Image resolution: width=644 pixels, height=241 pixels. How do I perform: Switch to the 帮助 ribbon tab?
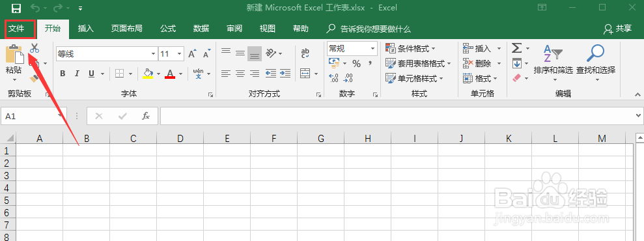301,28
